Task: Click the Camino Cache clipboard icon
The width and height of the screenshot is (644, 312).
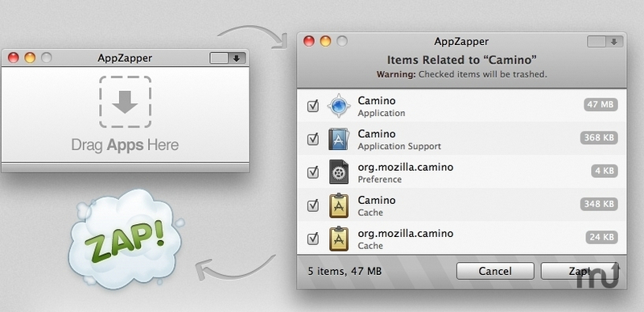Action: 339,206
